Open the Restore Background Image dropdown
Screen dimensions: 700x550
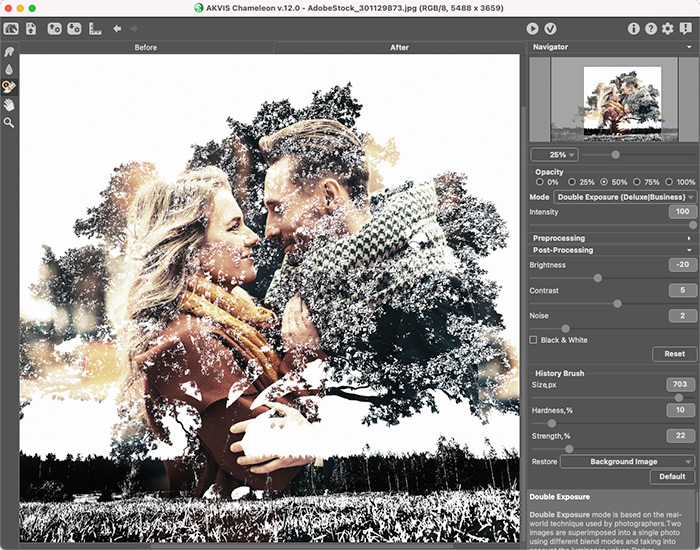[x=627, y=462]
